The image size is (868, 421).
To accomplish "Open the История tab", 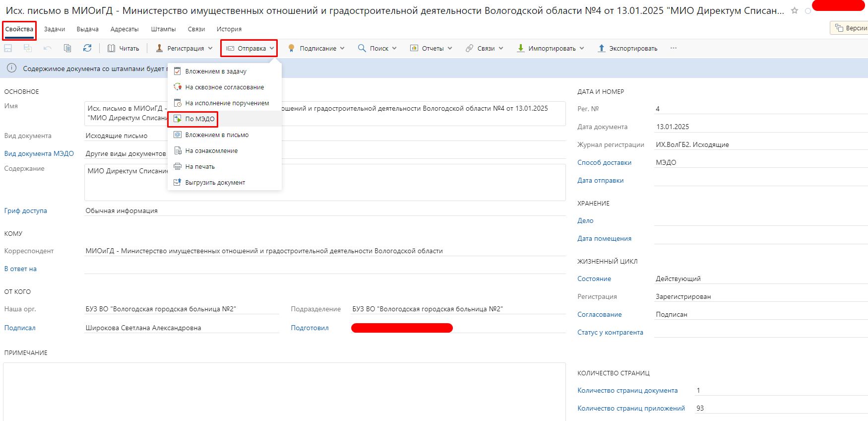I will click(x=229, y=29).
